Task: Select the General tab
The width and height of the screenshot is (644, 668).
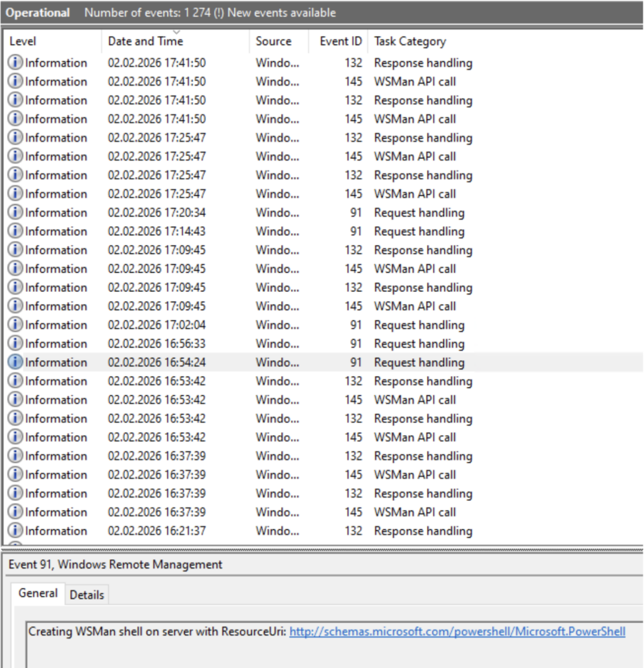Action: pos(38,593)
